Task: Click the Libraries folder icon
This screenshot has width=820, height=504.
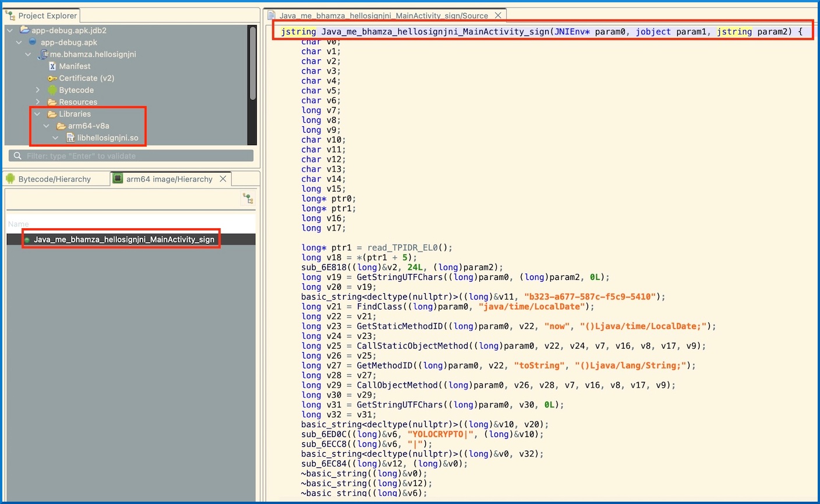Action: point(52,114)
